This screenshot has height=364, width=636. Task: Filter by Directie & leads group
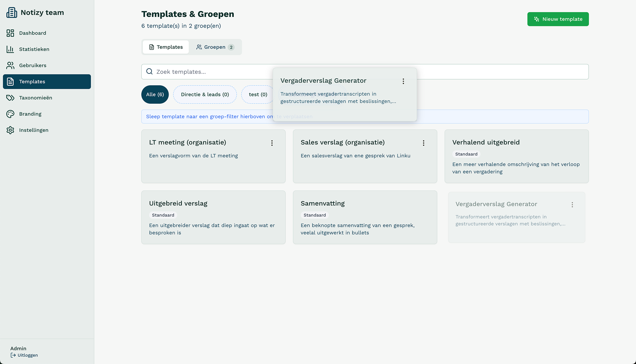[x=205, y=94]
